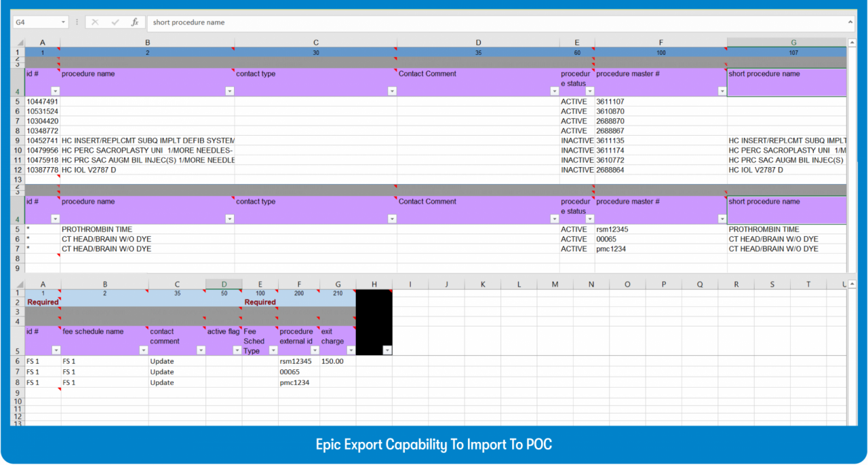Select the cell containing 2688864
Screen dimensions: 868x465
[659, 170]
